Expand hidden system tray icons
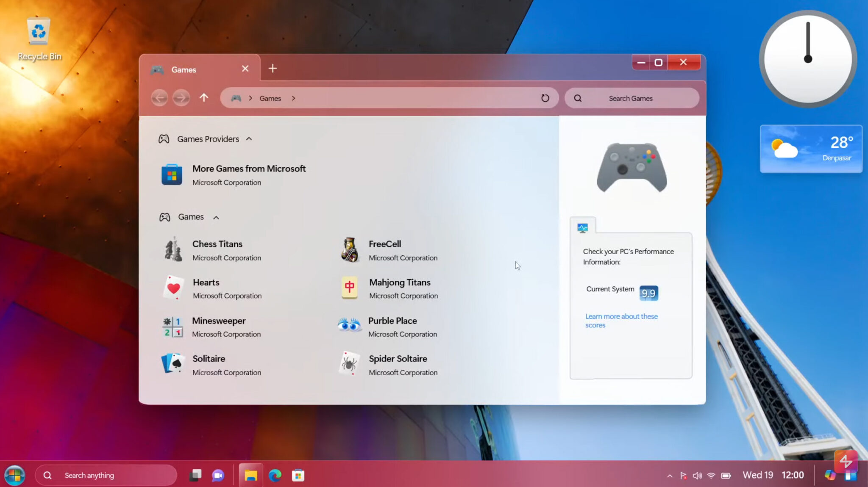Viewport: 868px width, 487px height. tap(671, 475)
